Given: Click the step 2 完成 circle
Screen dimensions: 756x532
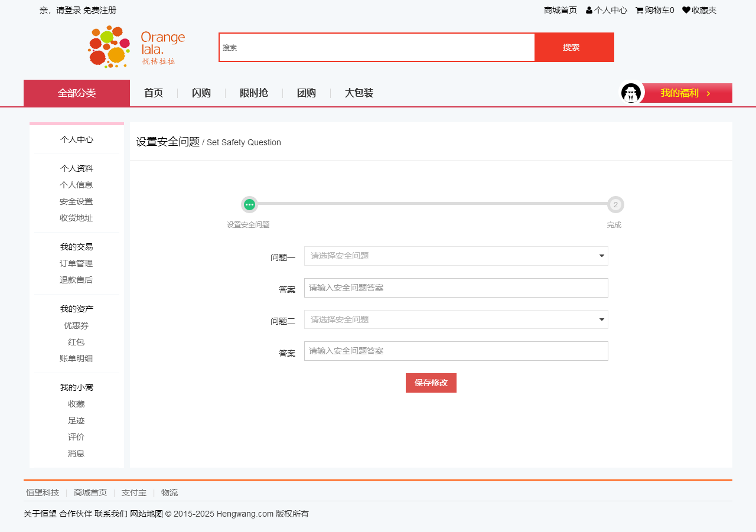Looking at the screenshot, I should click(615, 204).
